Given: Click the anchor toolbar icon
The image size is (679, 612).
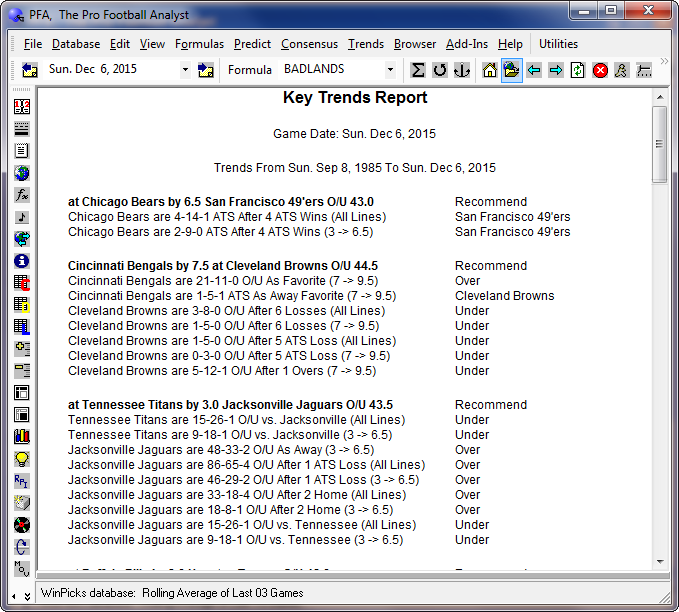Looking at the screenshot, I should click(x=462, y=70).
